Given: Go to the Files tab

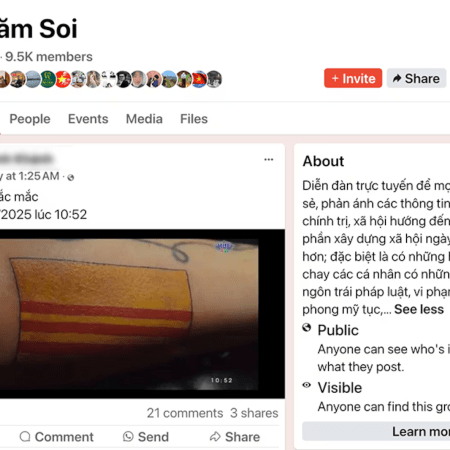Looking at the screenshot, I should coord(194,119).
